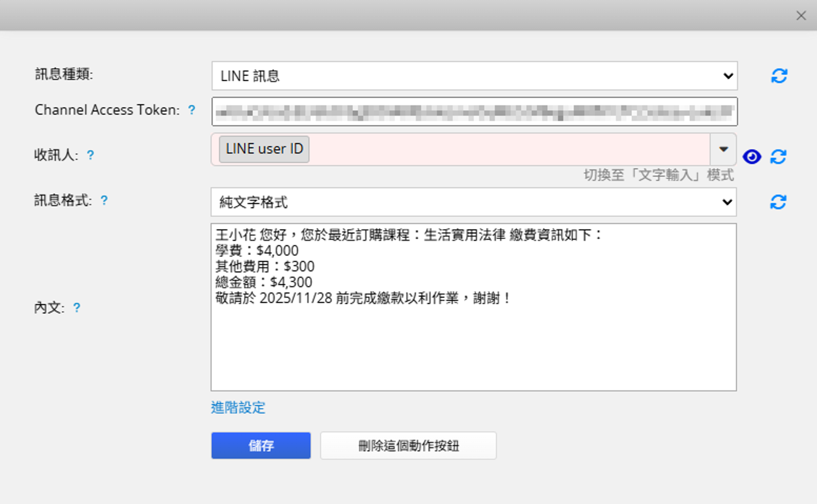Click help question mark next to 內文

pos(77,307)
